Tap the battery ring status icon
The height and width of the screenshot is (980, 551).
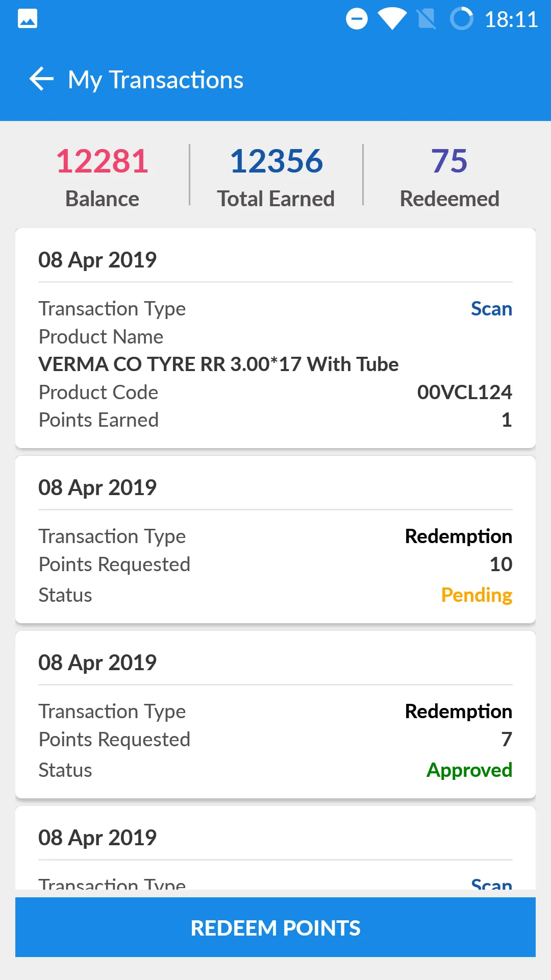(462, 19)
